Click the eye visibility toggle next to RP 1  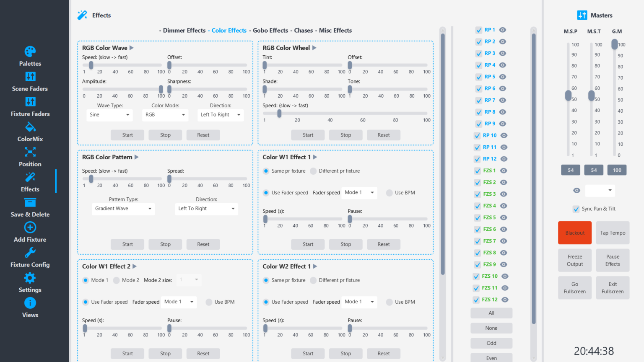click(x=502, y=30)
